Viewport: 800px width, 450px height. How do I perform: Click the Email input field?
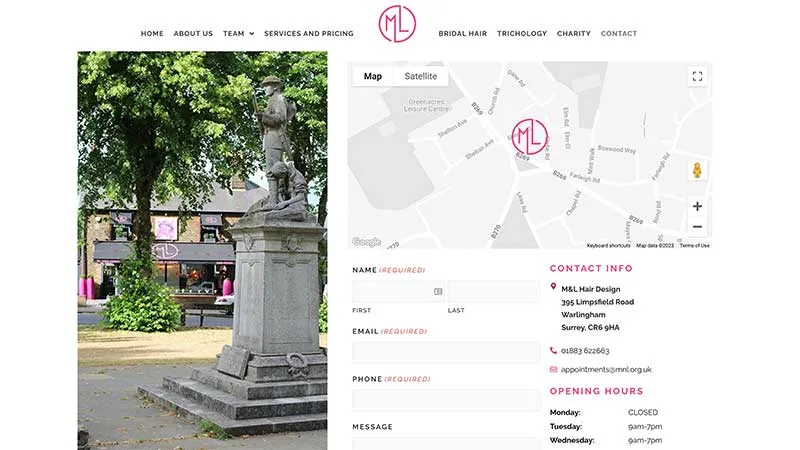(446, 353)
